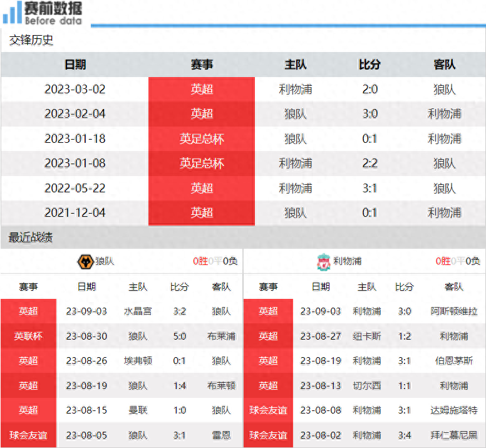Click the 客队 header in the 交锋历史 table
486x448 pixels.
pos(445,65)
